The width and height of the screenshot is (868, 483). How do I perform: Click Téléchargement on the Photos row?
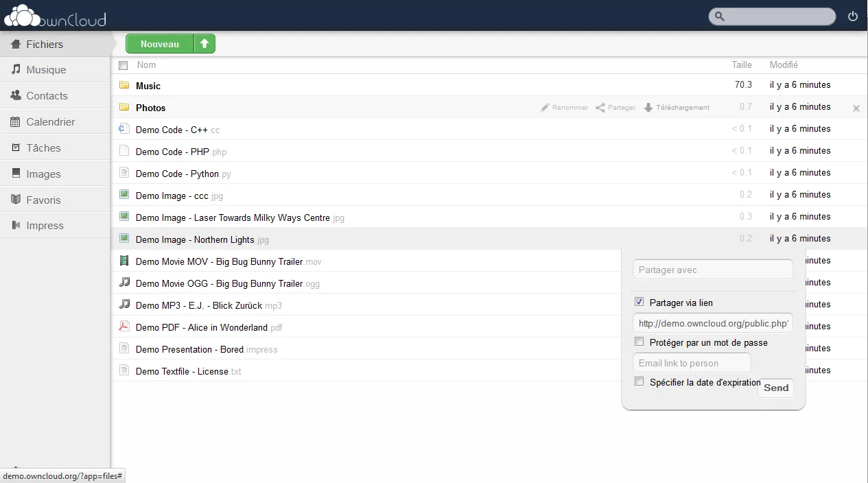click(677, 108)
